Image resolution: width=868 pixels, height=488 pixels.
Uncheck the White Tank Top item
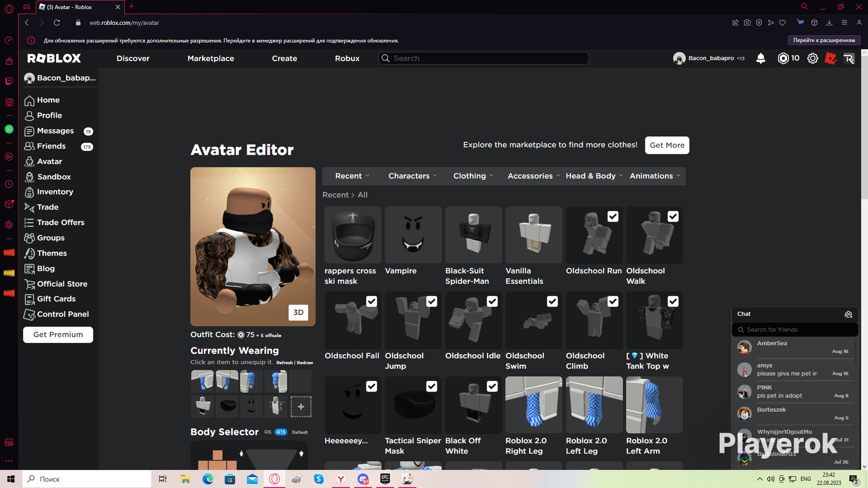coord(673,302)
